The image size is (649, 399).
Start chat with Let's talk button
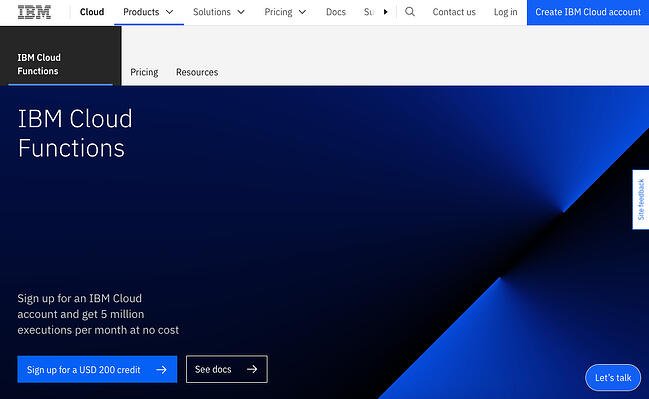pyautogui.click(x=613, y=377)
